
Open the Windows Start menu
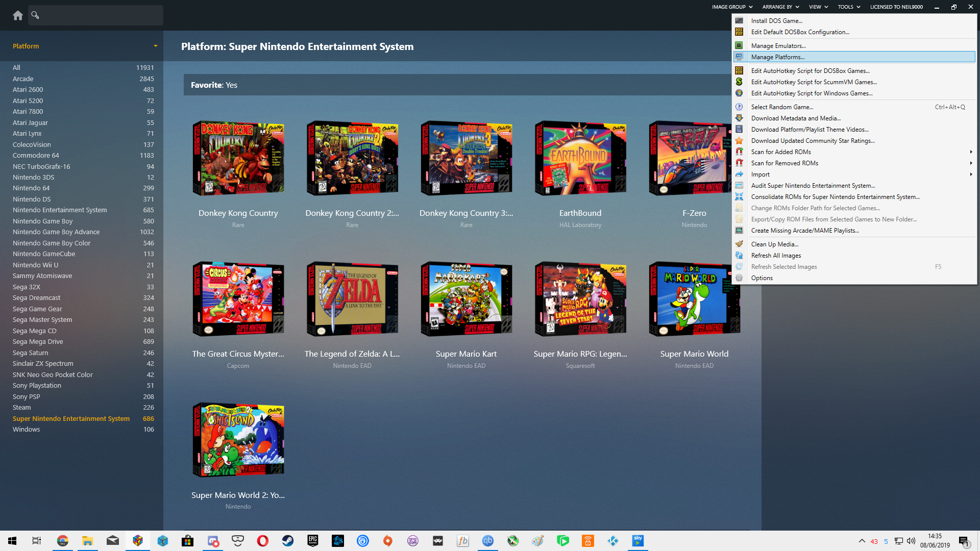[12, 541]
